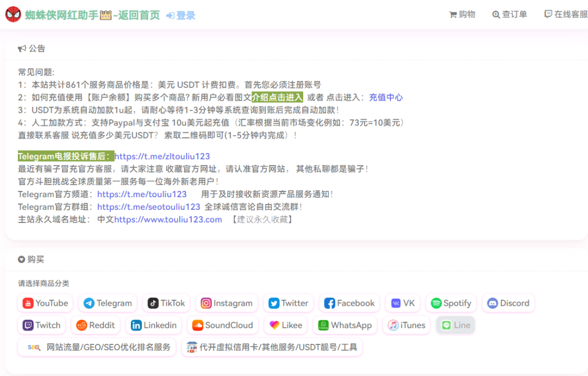Image resolution: width=588 pixels, height=376 pixels.
Task: Select the 代开虚拟信用卡/其他服务/USDT靓号/工具 category label
Action: tap(278, 347)
